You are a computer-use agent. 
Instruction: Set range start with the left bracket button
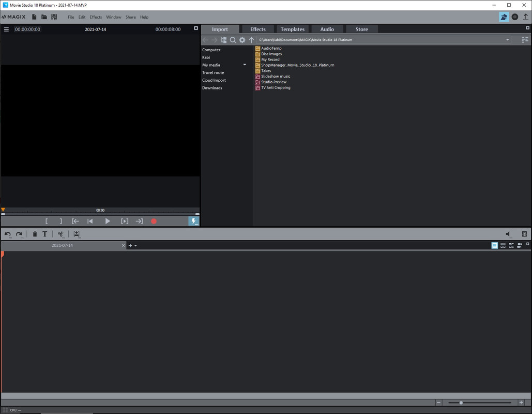[x=47, y=221]
